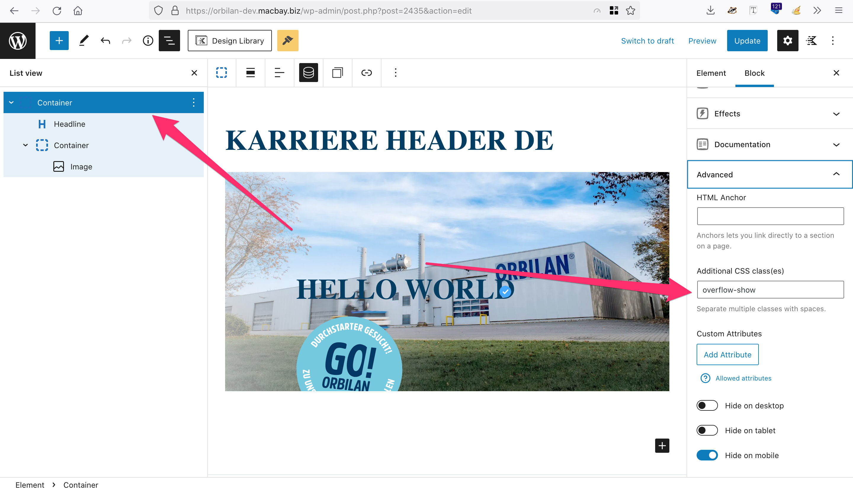853x504 pixels.
Task: Toggle Hide on desktop switch
Action: click(x=707, y=405)
